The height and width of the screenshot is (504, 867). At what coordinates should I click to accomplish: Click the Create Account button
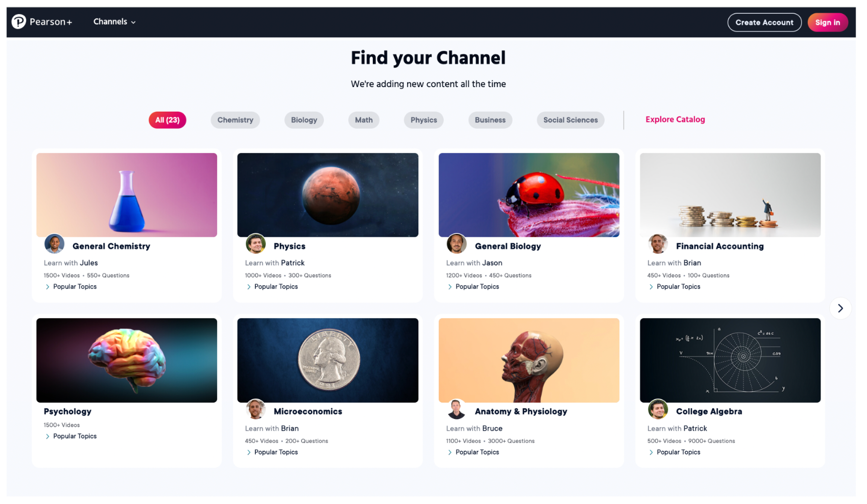point(764,23)
